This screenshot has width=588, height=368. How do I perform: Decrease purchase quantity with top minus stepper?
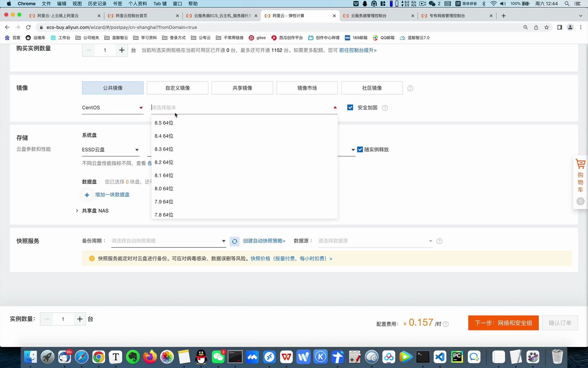[89, 50]
